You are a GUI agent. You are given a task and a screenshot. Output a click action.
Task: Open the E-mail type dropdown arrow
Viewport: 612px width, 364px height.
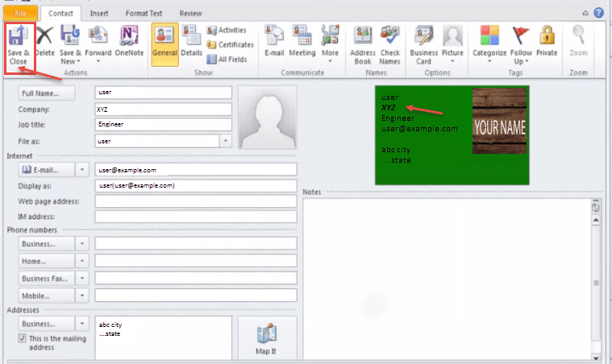click(x=82, y=170)
